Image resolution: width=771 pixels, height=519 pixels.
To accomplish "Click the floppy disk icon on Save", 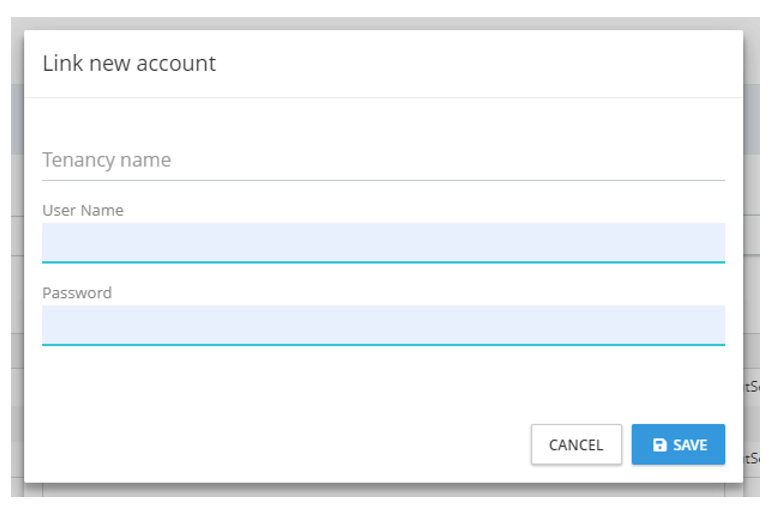I will pos(659,445).
